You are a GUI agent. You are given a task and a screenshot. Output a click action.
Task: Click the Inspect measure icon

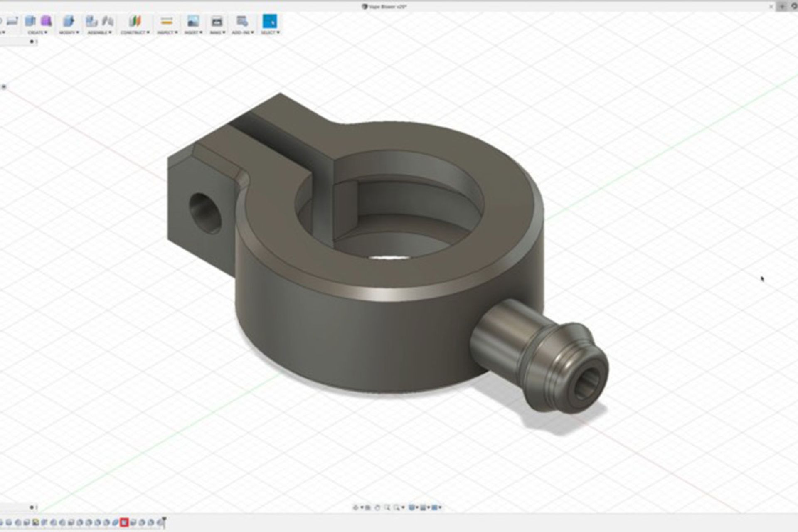[167, 21]
